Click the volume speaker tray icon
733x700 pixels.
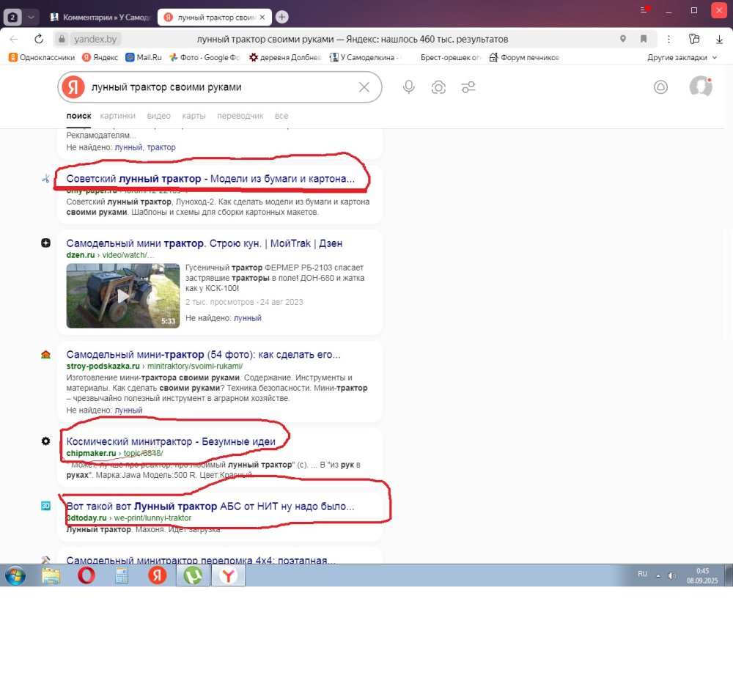tap(671, 575)
